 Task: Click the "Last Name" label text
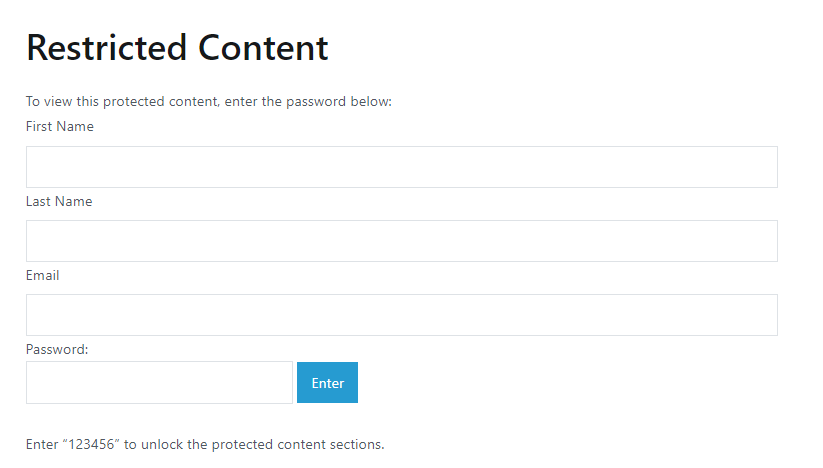click(59, 201)
